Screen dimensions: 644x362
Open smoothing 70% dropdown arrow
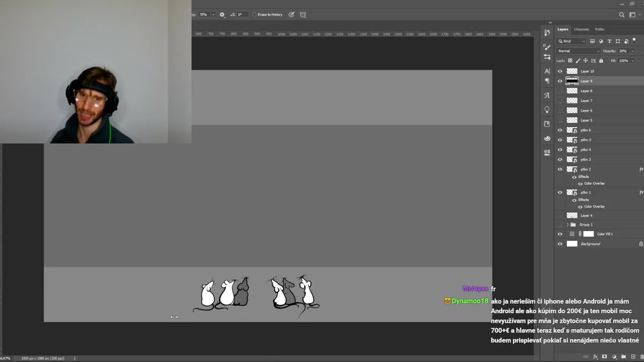coord(213,15)
